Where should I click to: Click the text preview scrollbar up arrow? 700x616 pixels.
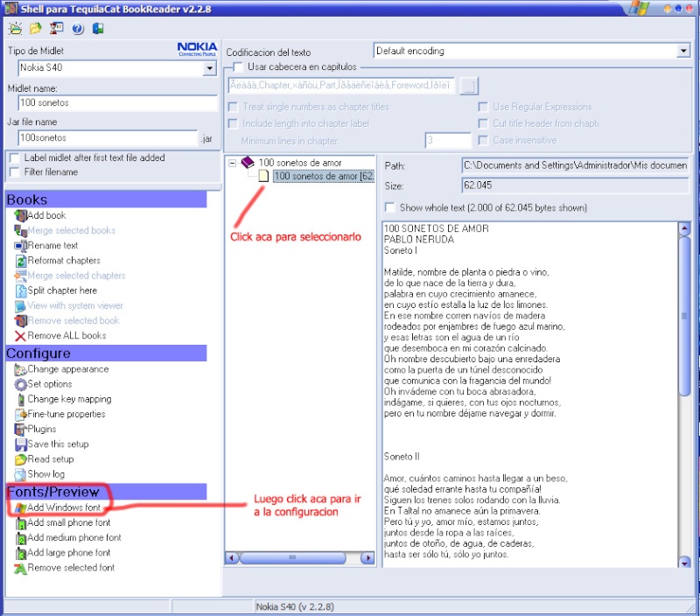pos(684,229)
